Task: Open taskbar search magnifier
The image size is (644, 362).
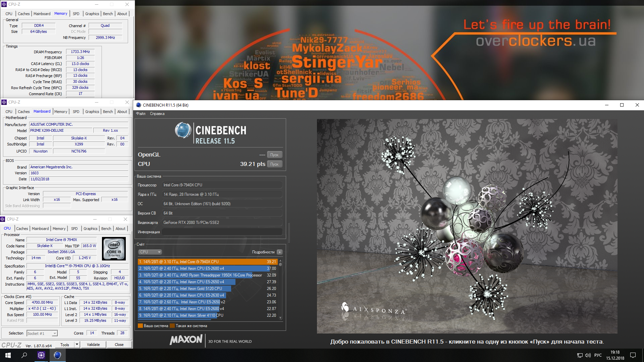Action: tap(24, 355)
